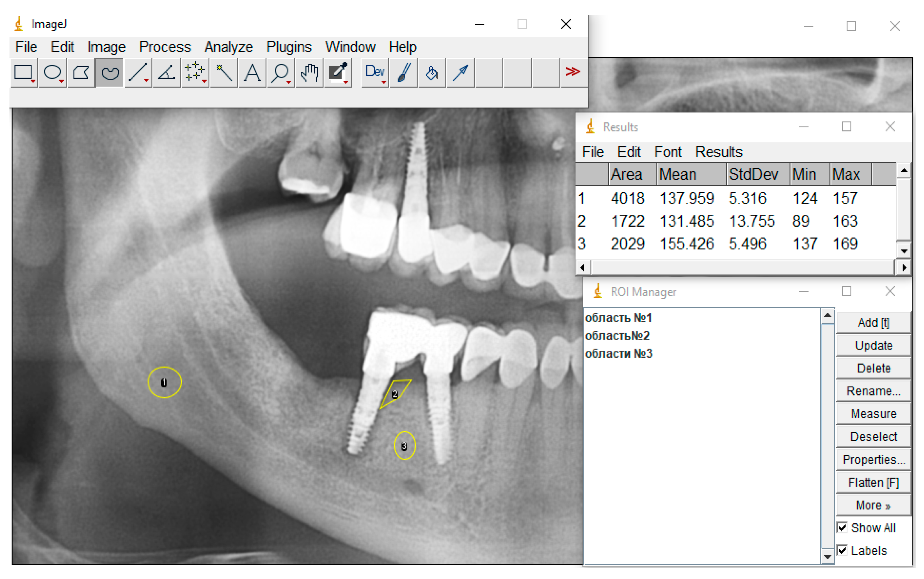Select the freehand selection tool
This screenshot has width=924, height=579.
(x=109, y=72)
